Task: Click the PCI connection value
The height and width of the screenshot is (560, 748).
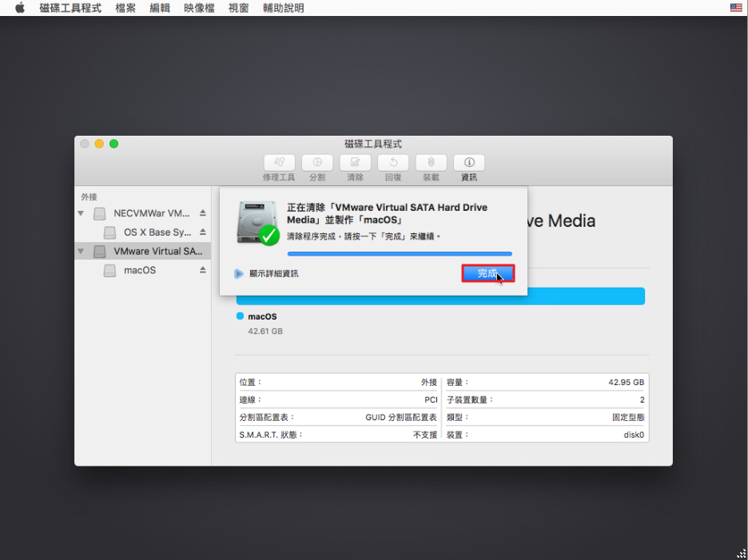Action: coord(431,399)
